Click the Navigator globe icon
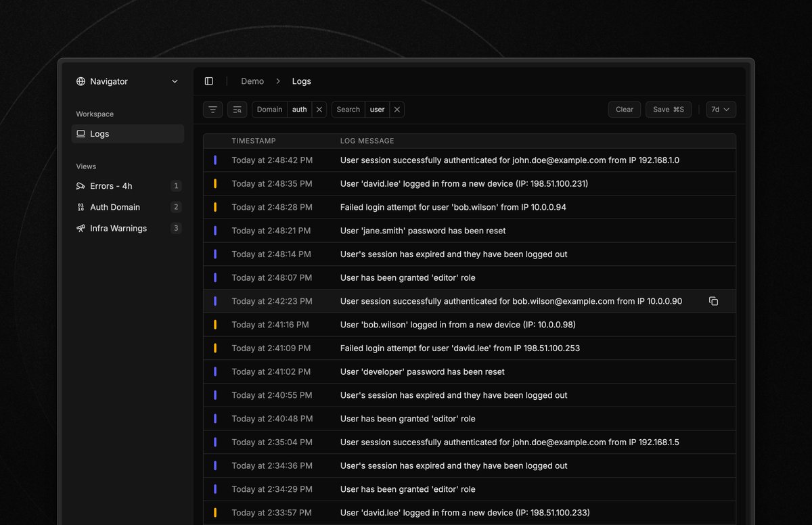The width and height of the screenshot is (812, 525). pos(81,81)
